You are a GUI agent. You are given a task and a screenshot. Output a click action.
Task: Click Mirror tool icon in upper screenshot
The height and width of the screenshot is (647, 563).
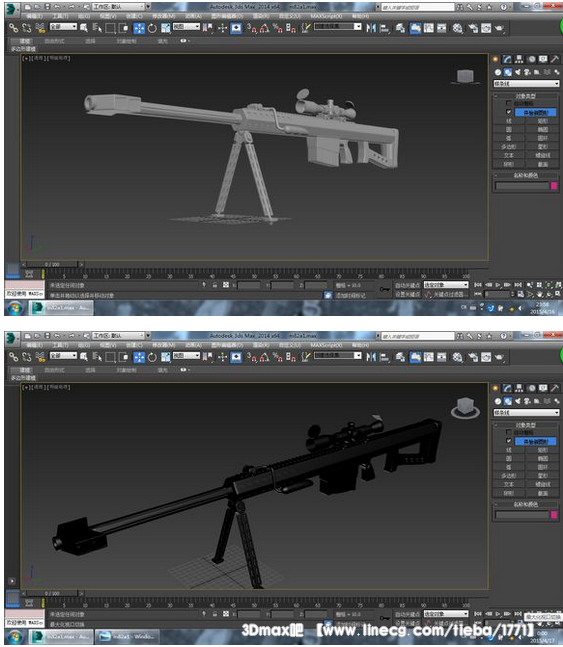click(371, 28)
